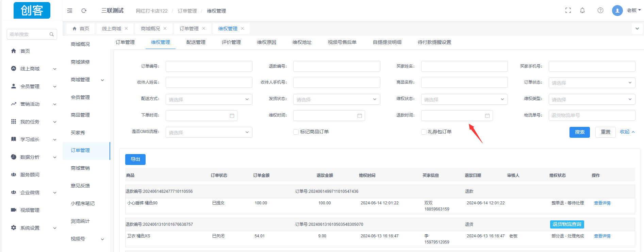This screenshot has height=252, width=644.
Task: Check the 标记商品订单 checkbox
Action: coord(296,132)
